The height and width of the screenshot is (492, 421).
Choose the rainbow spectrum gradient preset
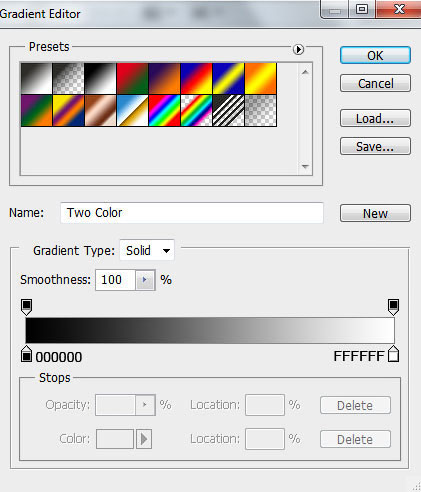165,111
